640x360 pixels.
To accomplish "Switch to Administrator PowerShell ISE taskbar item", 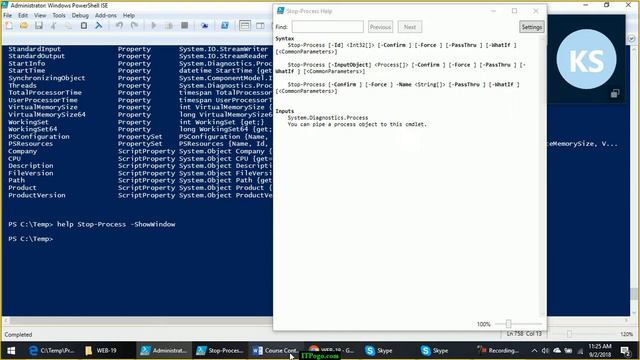I will pos(163,351).
